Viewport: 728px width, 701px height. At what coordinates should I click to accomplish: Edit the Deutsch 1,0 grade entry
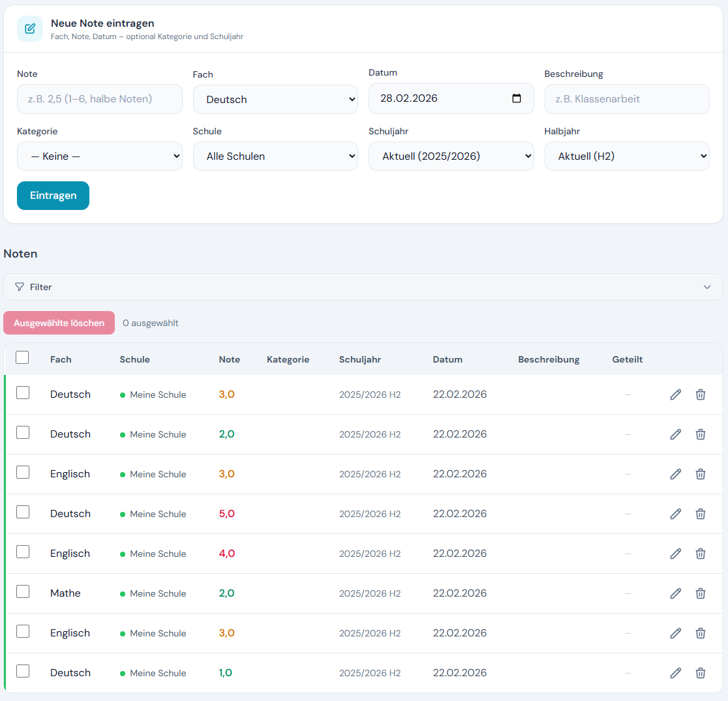tap(675, 673)
